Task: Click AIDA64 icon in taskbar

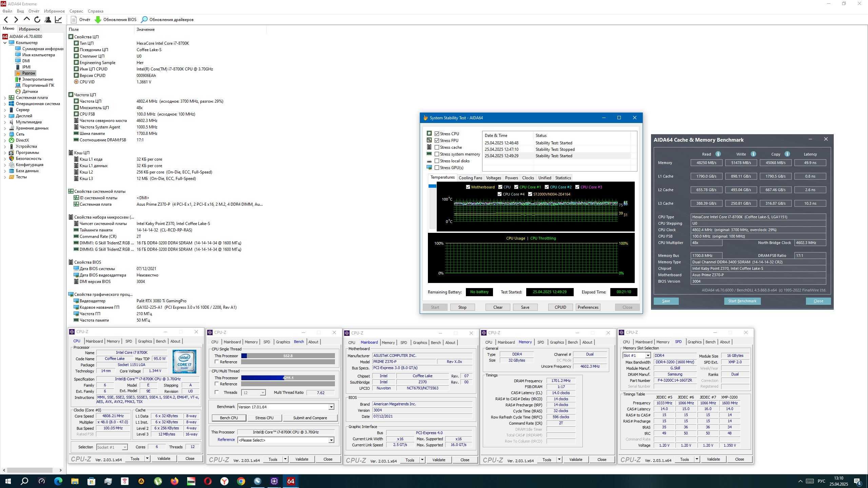Action: [x=291, y=481]
